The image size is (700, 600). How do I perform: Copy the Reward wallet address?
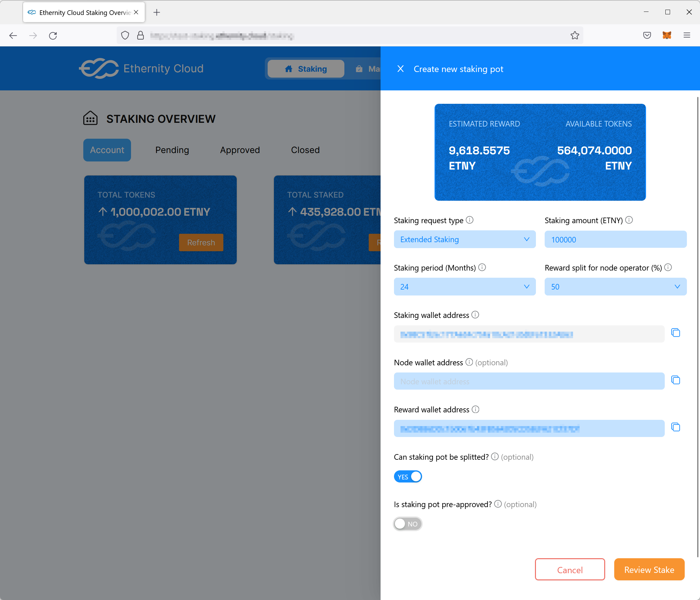676,427
